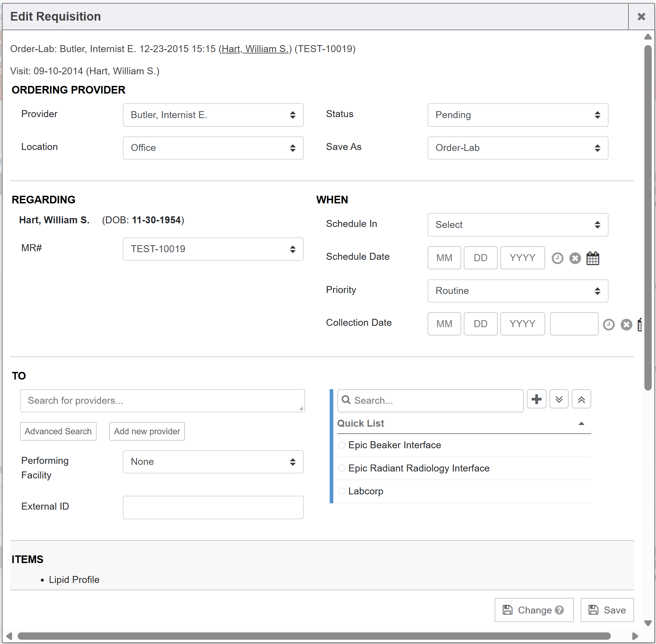This screenshot has height=644, width=656.
Task: Click the Collection Date clock icon
Action: tap(609, 325)
